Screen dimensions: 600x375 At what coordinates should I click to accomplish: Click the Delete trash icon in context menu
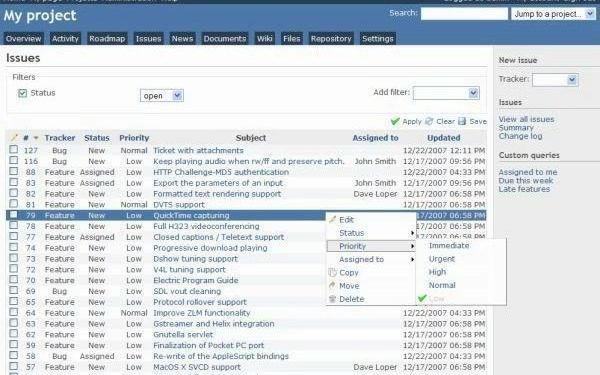pyautogui.click(x=332, y=299)
